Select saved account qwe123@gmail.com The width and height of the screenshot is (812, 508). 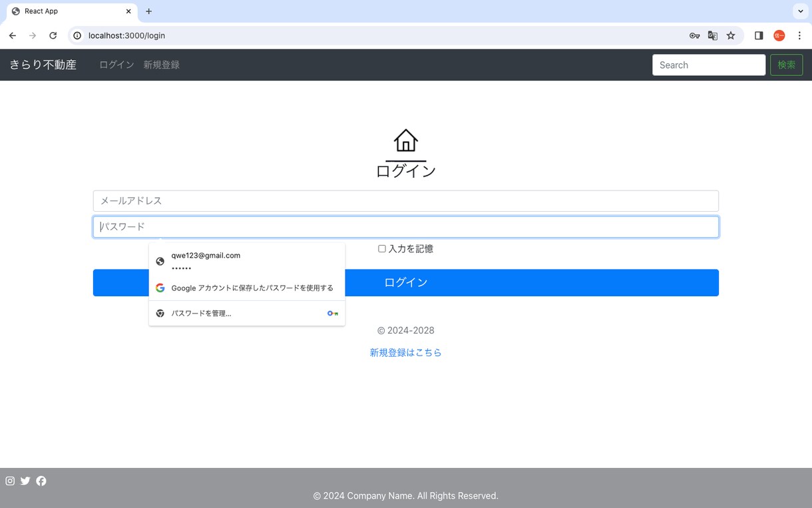pos(247,261)
